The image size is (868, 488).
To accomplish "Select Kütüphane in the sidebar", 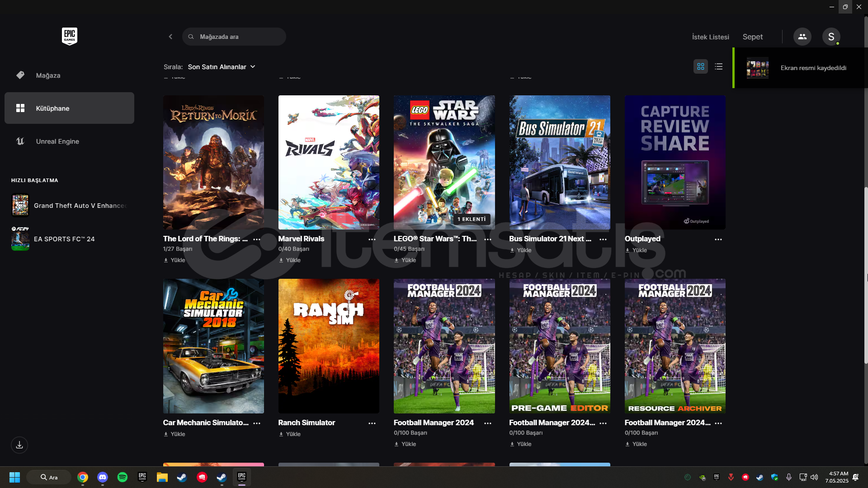I will (x=69, y=108).
